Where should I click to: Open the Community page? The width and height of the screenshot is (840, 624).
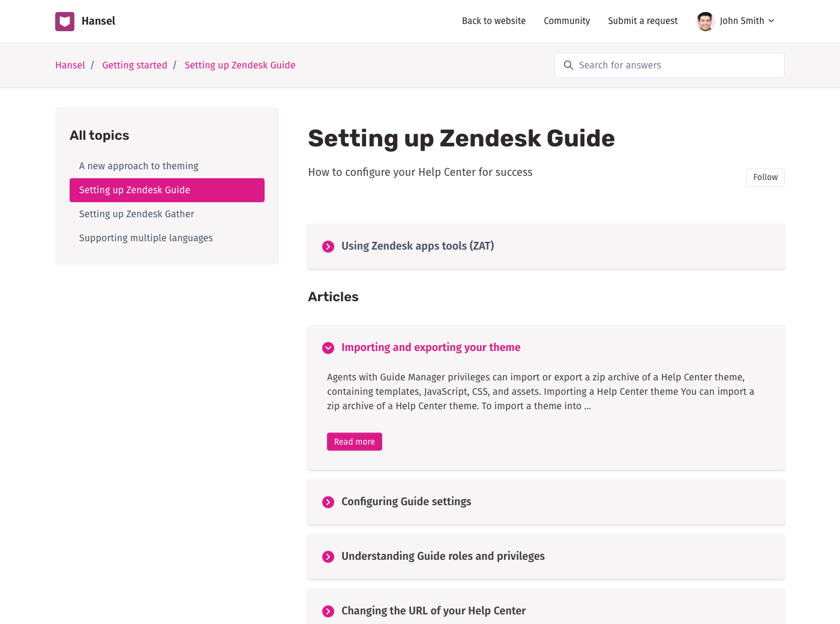coord(566,21)
